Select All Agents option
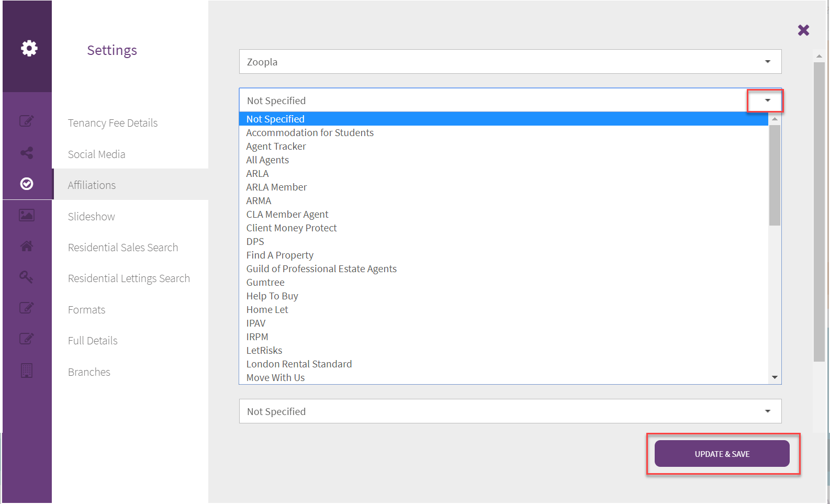 coord(503,160)
